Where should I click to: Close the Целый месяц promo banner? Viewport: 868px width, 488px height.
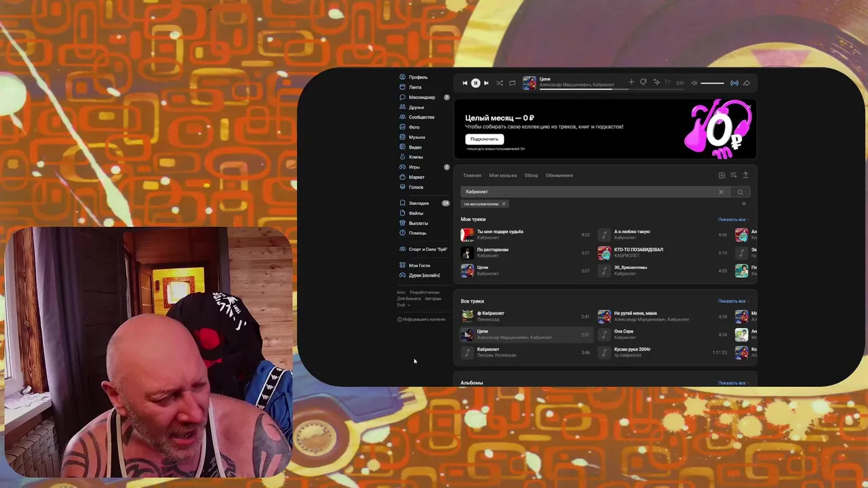(x=749, y=106)
